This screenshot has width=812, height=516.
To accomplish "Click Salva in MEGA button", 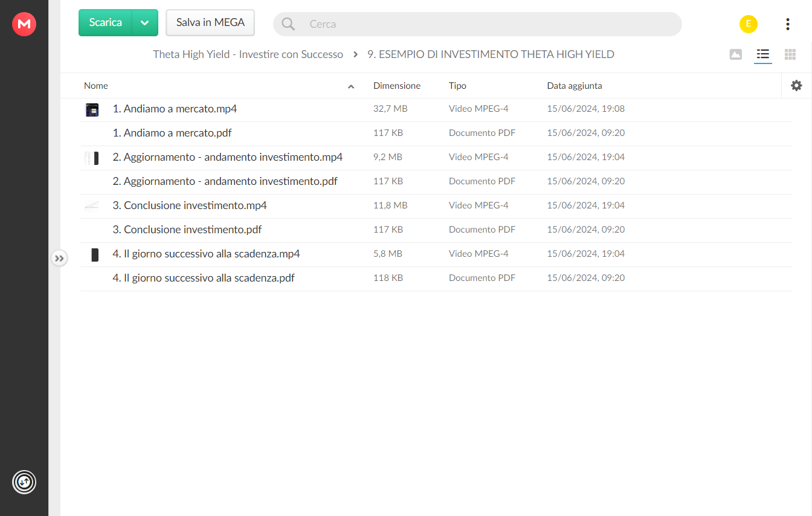I will (210, 23).
